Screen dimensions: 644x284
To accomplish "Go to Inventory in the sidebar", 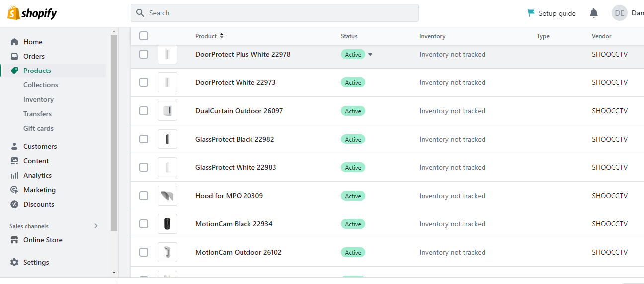I will (38, 99).
